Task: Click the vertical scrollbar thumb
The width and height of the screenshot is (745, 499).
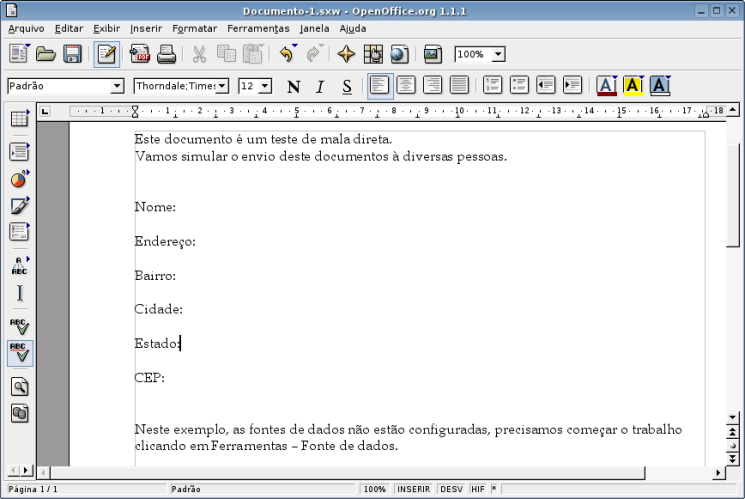Action: point(733,195)
